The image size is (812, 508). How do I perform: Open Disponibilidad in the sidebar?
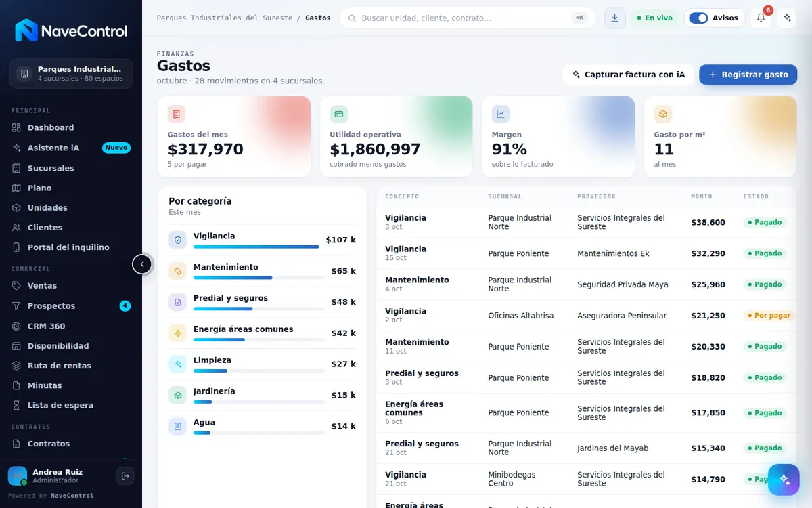71,346
